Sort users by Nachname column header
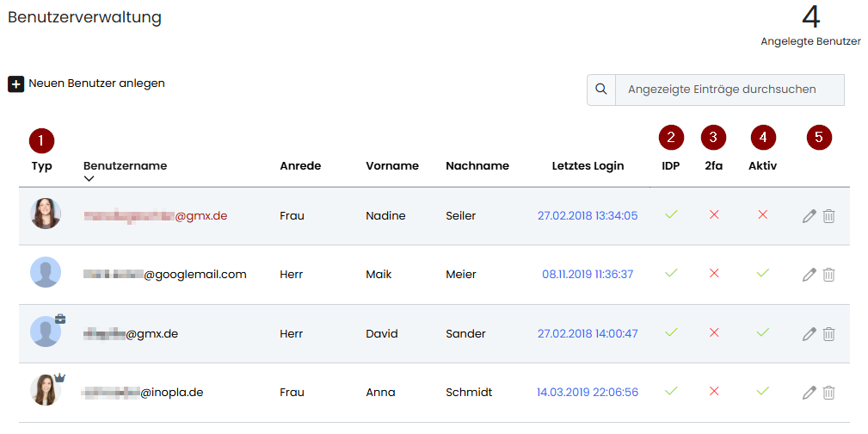Screen dimensions: 868x434 click(477, 165)
